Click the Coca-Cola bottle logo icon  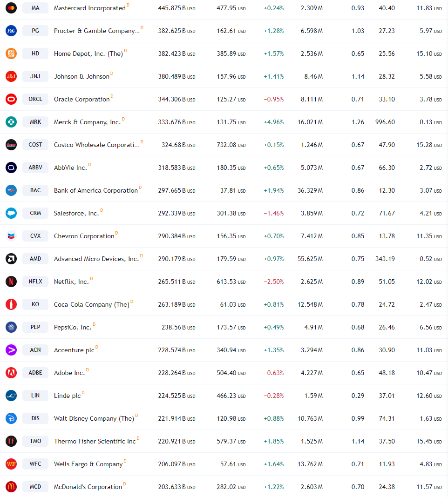click(11, 304)
